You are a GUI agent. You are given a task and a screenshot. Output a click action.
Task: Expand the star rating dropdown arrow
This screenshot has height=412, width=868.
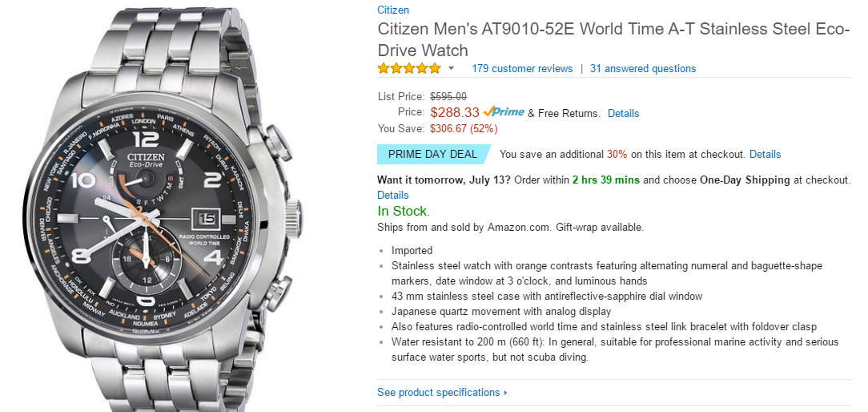[451, 68]
